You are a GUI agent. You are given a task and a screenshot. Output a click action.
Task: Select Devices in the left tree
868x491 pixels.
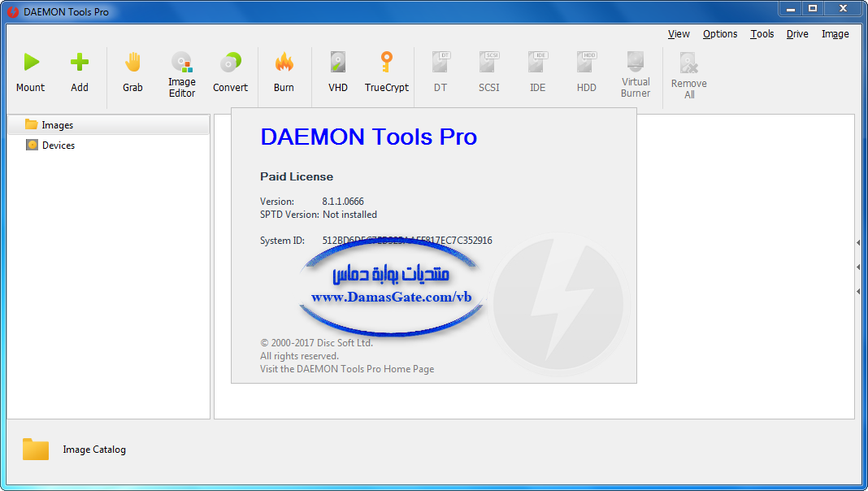click(109, 145)
